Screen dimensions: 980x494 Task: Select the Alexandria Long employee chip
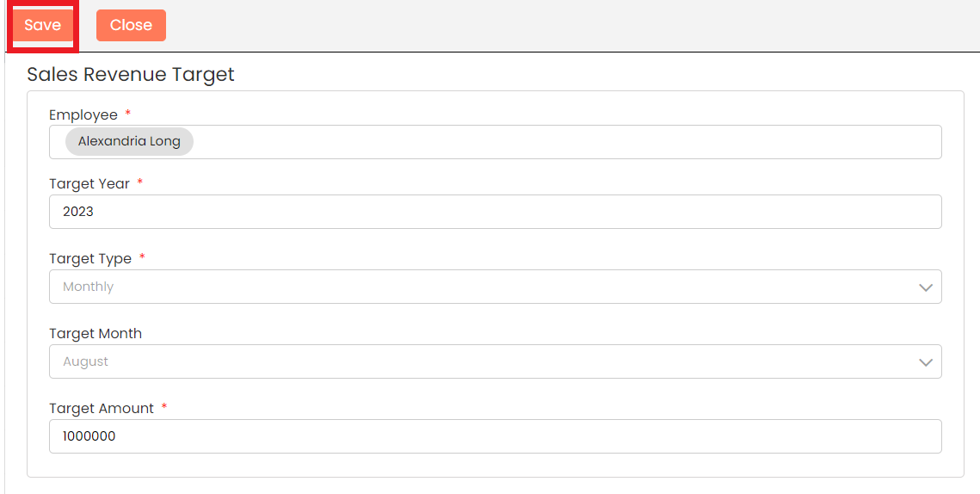pyautogui.click(x=129, y=142)
